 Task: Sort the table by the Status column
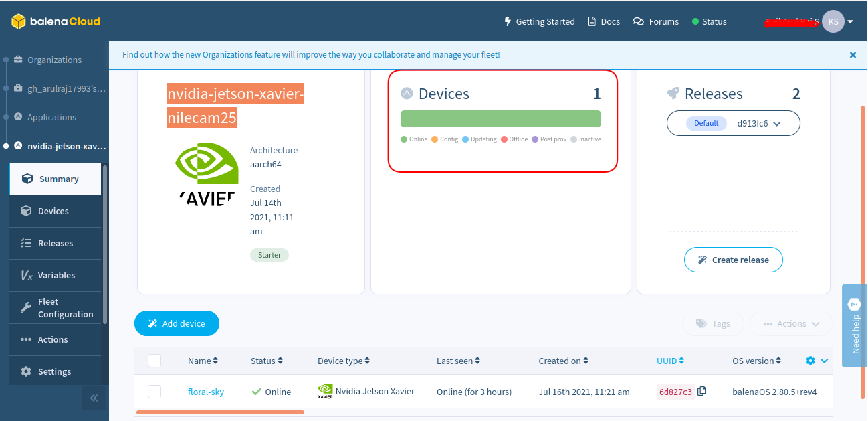point(266,361)
